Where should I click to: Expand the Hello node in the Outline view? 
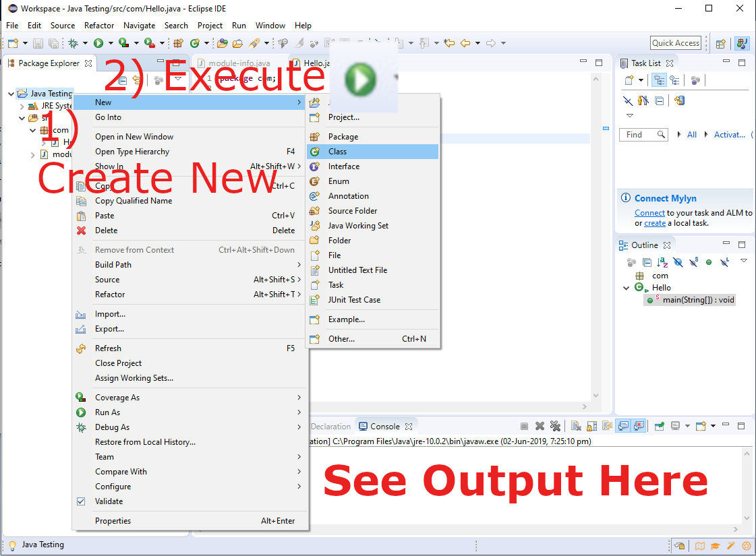626,288
